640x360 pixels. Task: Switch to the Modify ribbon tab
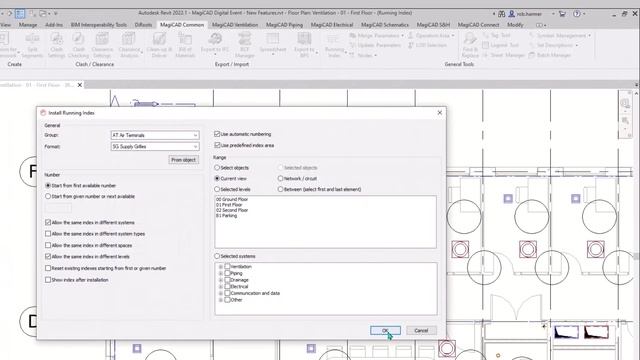pos(515,25)
